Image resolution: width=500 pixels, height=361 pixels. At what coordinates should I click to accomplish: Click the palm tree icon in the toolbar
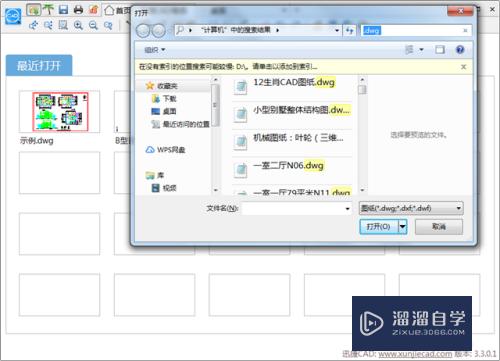click(49, 9)
